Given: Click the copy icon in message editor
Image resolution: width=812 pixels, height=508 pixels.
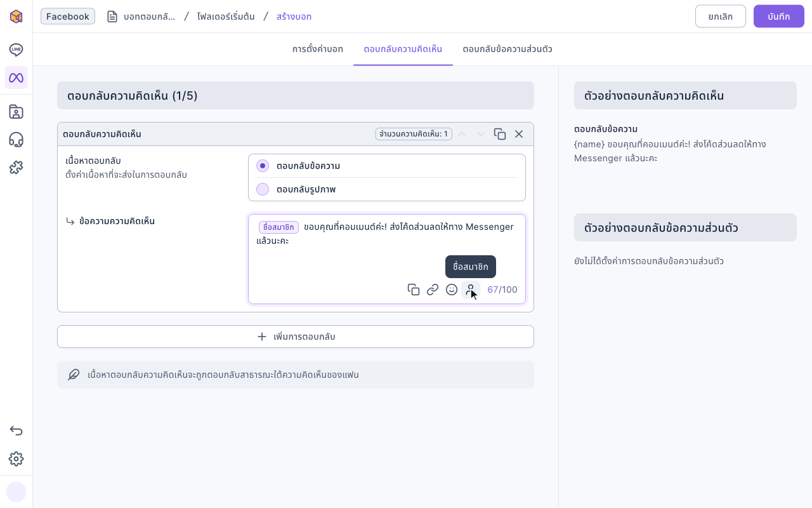Looking at the screenshot, I should click(x=414, y=290).
